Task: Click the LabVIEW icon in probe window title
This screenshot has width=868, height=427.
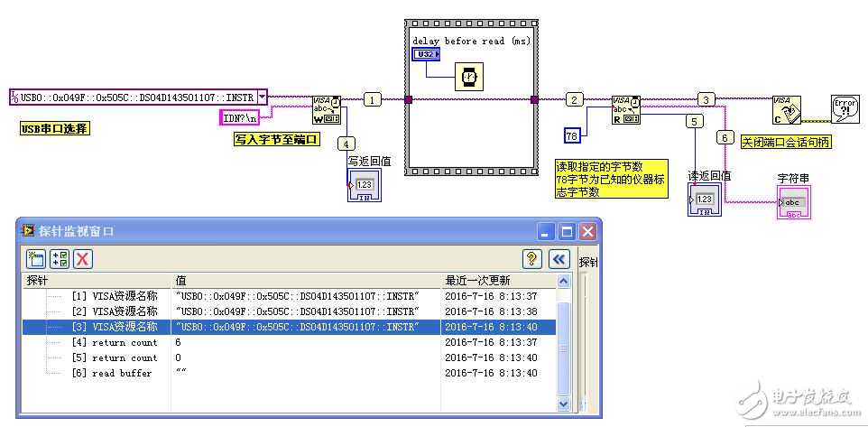Action: click(x=28, y=230)
